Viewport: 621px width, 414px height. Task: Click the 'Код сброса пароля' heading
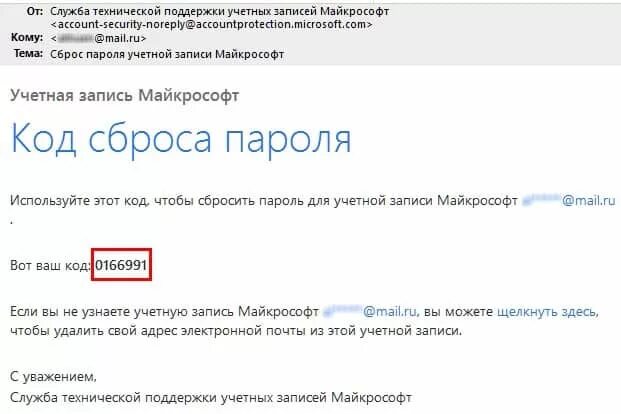pyautogui.click(x=181, y=138)
